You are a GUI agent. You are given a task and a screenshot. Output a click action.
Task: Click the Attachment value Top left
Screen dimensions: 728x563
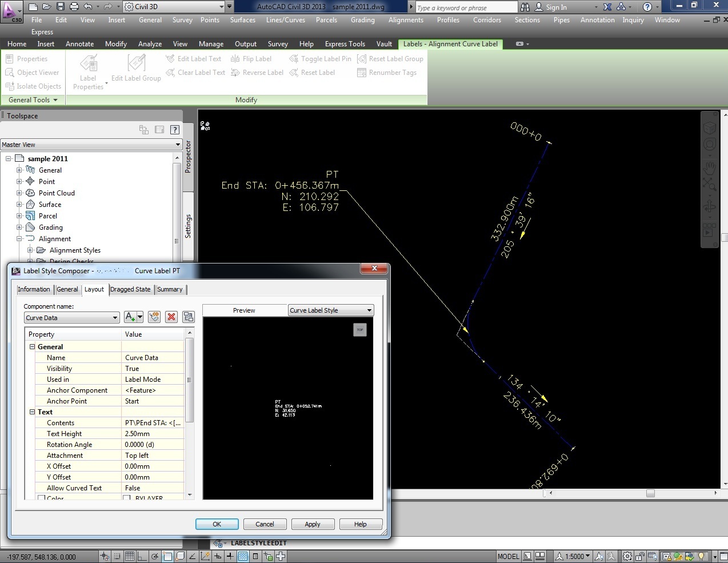(x=153, y=456)
